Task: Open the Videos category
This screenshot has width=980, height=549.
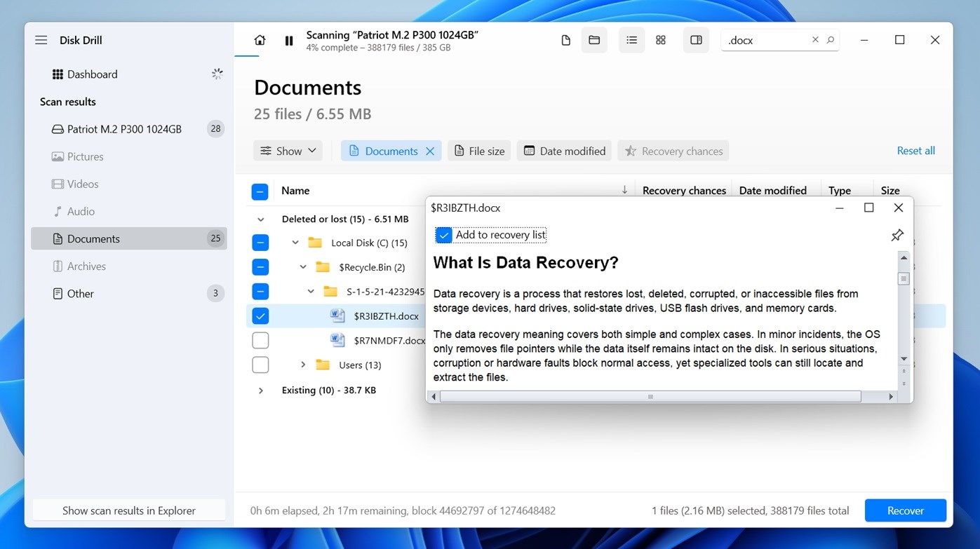Action: tap(129, 184)
